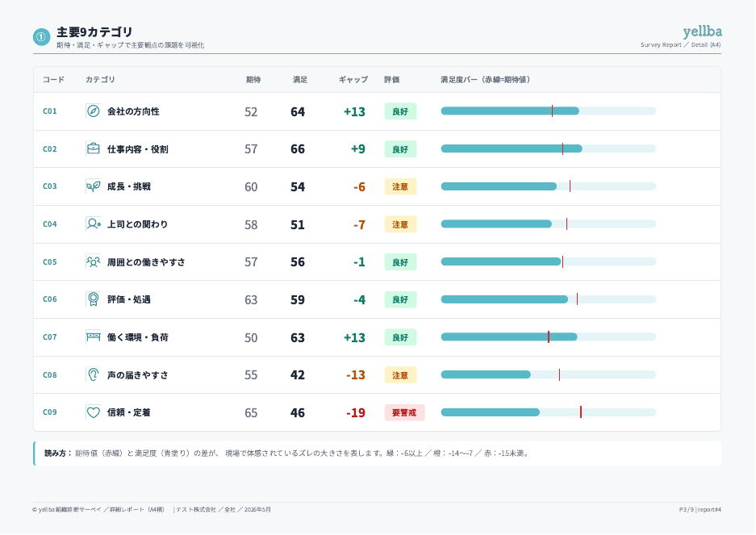Image resolution: width=756 pixels, height=535 pixels.
Task: Click the heart icon for 信頼・定着
Action: (x=93, y=412)
